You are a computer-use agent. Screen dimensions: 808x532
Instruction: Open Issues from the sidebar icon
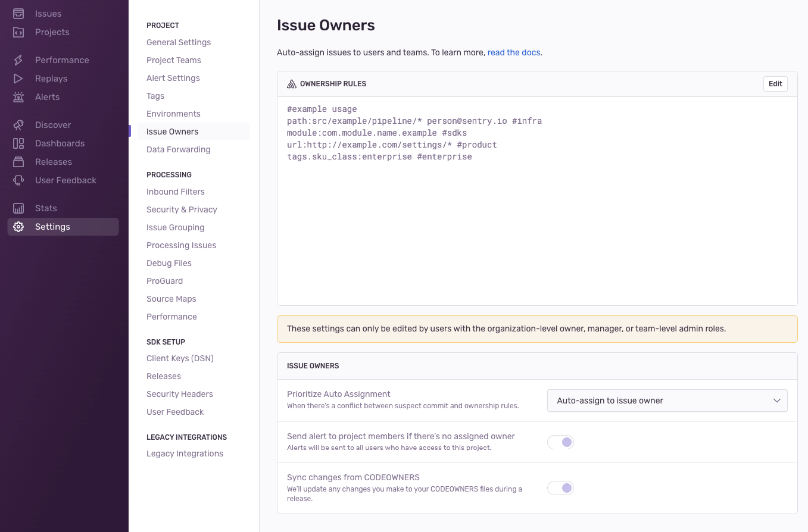tap(18, 13)
